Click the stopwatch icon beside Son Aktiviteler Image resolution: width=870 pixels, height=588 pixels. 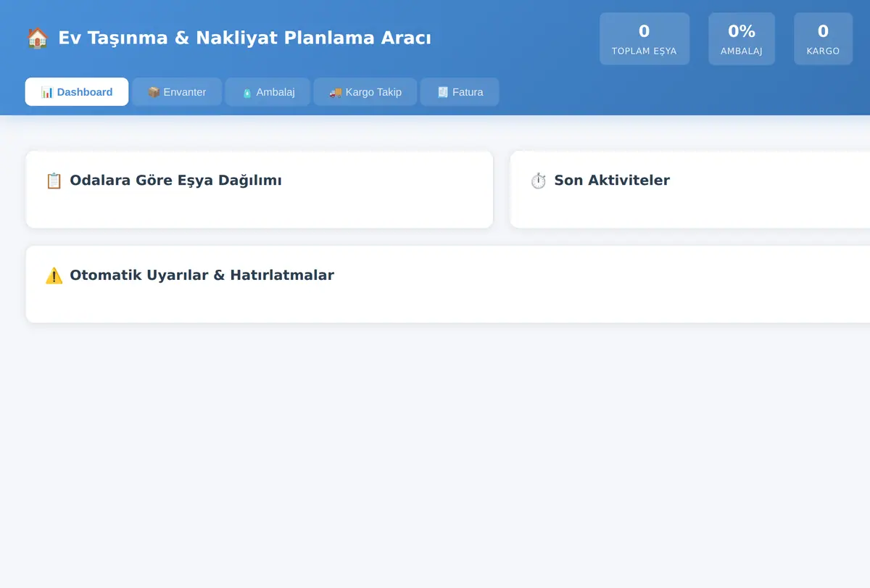(x=538, y=181)
